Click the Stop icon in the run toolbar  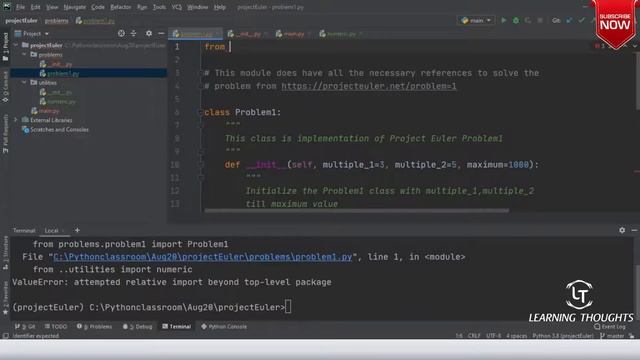[540, 20]
